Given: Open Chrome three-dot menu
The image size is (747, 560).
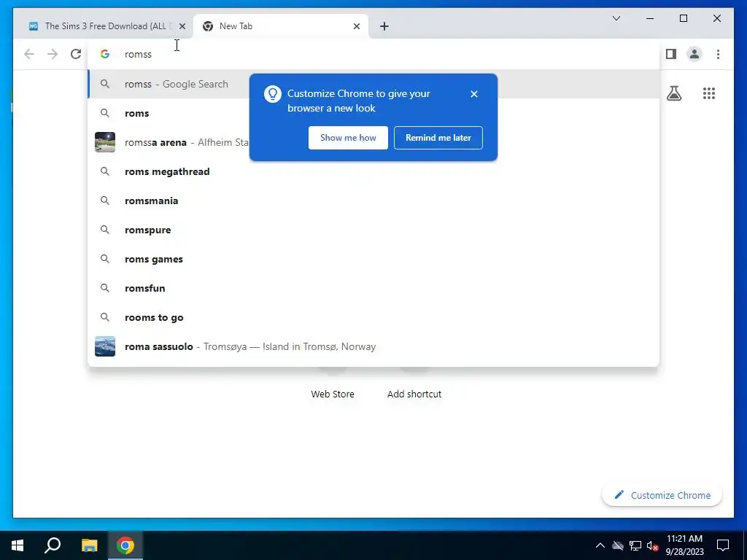Looking at the screenshot, I should click(x=718, y=54).
